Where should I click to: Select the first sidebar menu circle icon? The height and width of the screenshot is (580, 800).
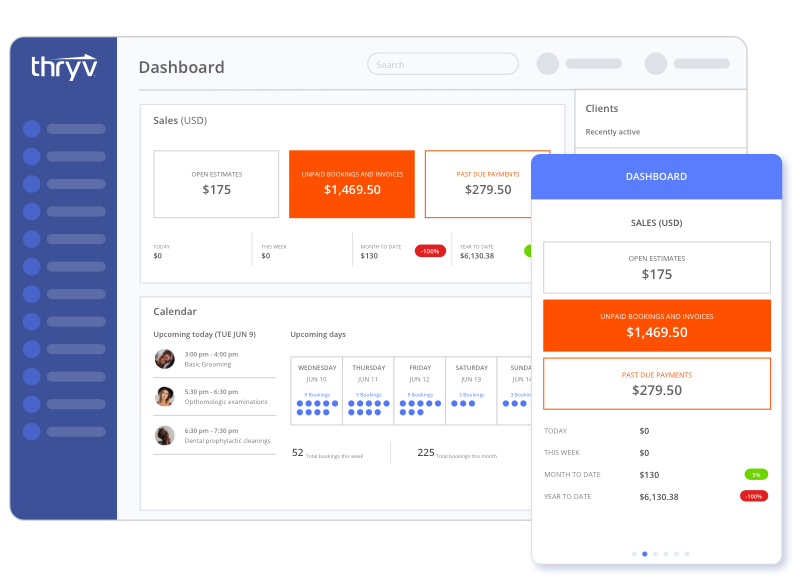[32, 129]
